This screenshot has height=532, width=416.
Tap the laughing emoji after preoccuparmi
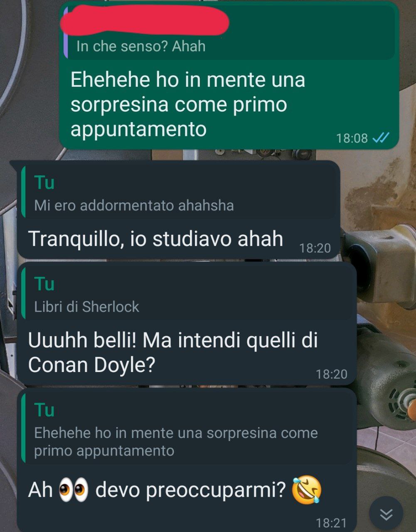[307, 490]
